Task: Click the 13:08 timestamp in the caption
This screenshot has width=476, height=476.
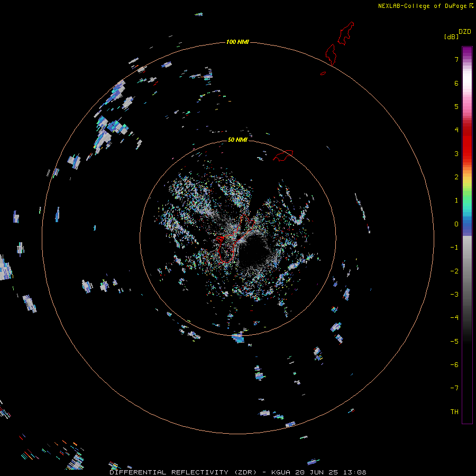Action: click(354, 472)
